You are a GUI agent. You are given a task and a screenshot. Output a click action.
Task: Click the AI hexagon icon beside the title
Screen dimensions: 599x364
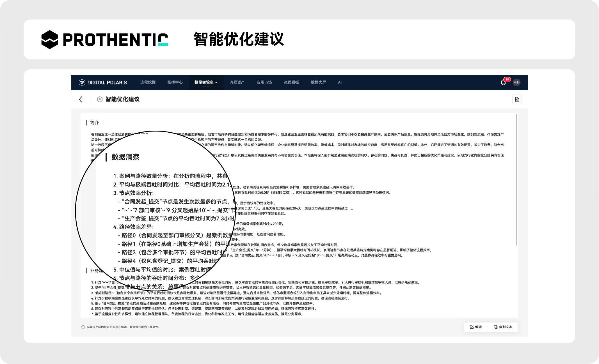[100, 99]
